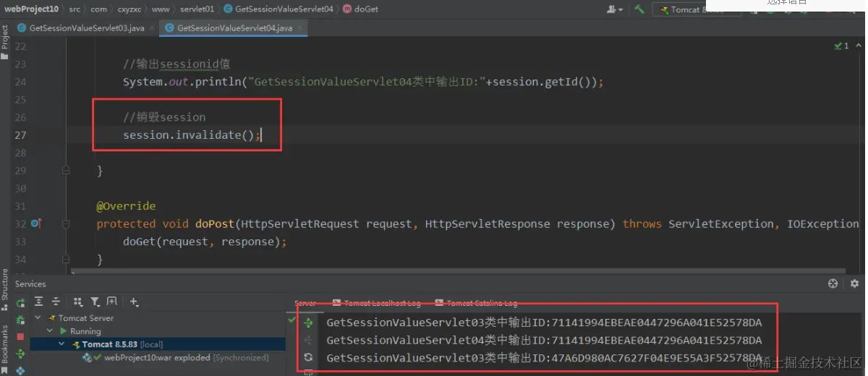Open the Services panel settings gear
The image size is (868, 376).
[854, 284]
